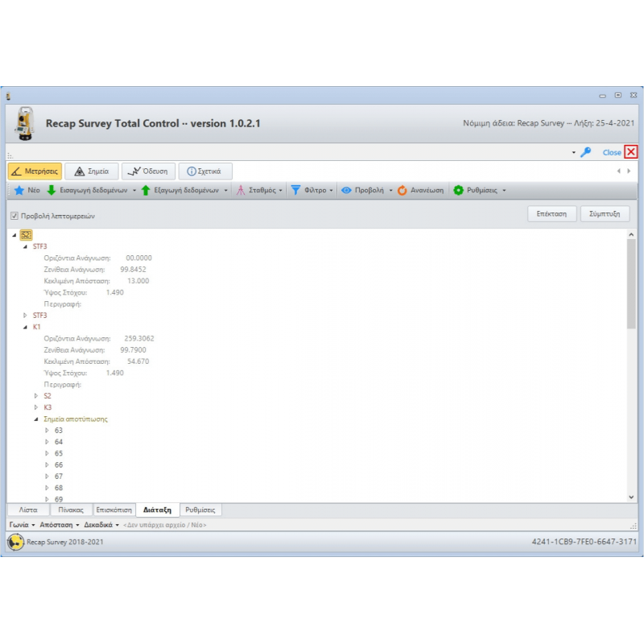Screen dimensions: 644x644
Task: Collapse the S2 root tree node
Action: 15,235
